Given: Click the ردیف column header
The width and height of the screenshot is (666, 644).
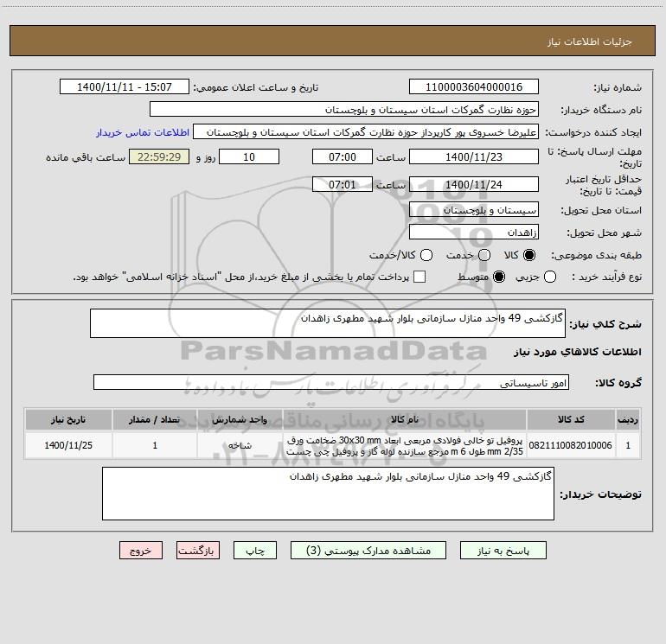Looking at the screenshot, I should pos(628,419).
